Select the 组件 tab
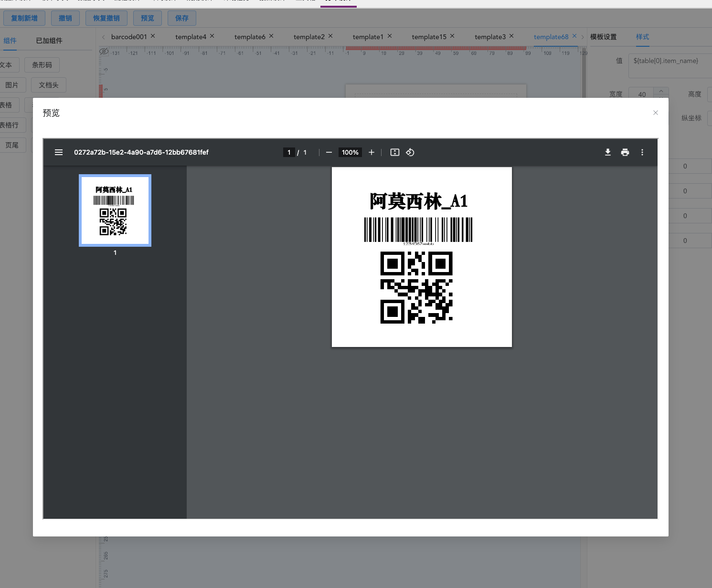The image size is (712, 588). click(x=10, y=41)
